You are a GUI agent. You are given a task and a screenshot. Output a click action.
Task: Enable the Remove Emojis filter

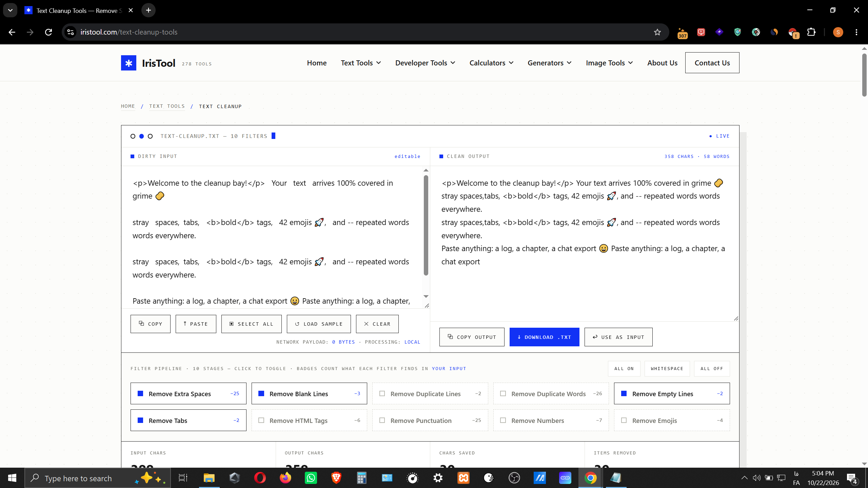click(672, 420)
